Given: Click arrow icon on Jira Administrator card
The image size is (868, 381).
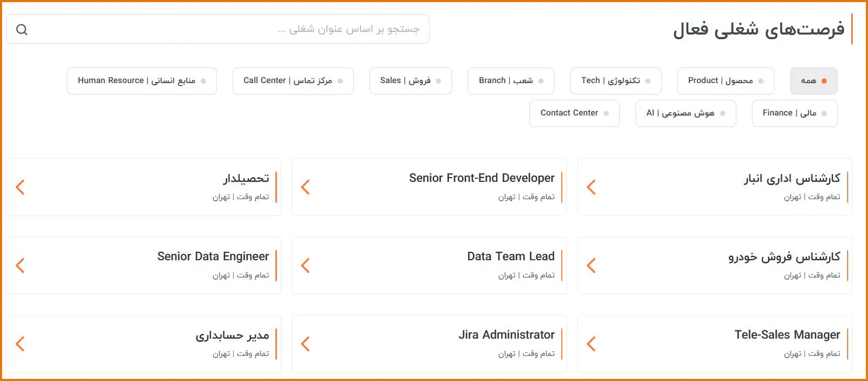Looking at the screenshot, I should pos(306,344).
